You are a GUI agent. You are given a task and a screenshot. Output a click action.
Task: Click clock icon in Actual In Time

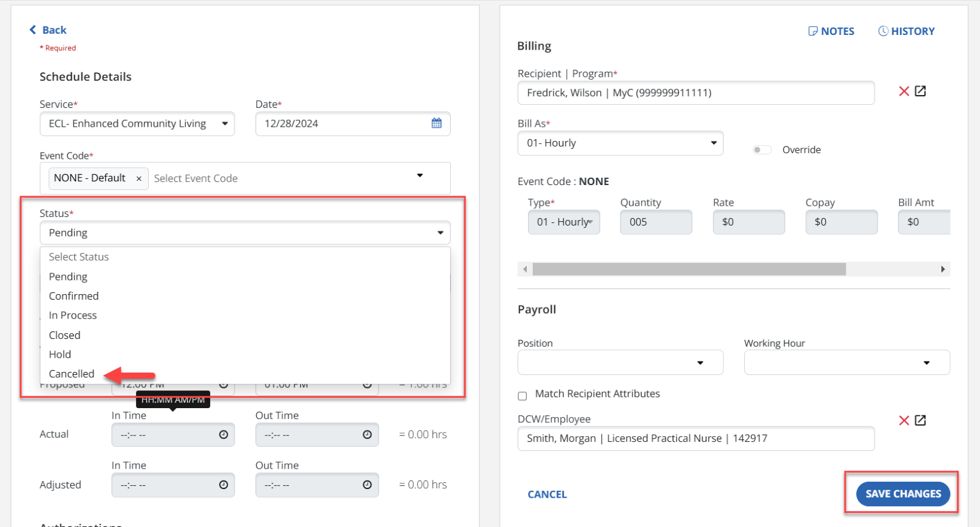pyautogui.click(x=224, y=434)
